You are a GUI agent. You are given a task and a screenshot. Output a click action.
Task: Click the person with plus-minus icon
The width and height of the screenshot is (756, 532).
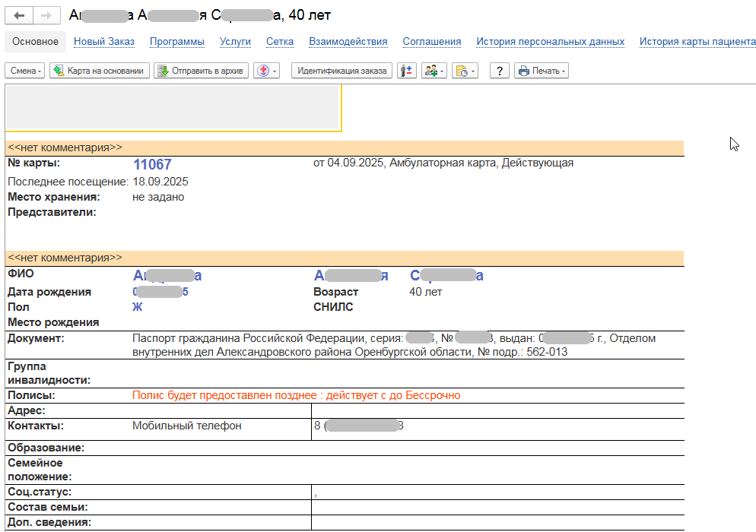[x=407, y=71]
